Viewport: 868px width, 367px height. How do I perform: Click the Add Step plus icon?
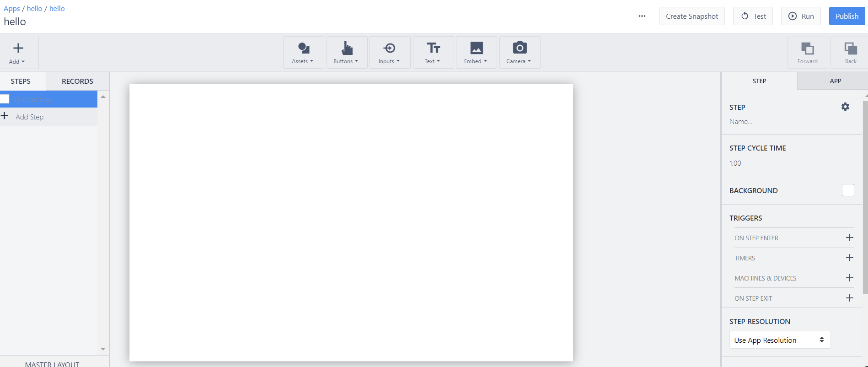[5, 116]
